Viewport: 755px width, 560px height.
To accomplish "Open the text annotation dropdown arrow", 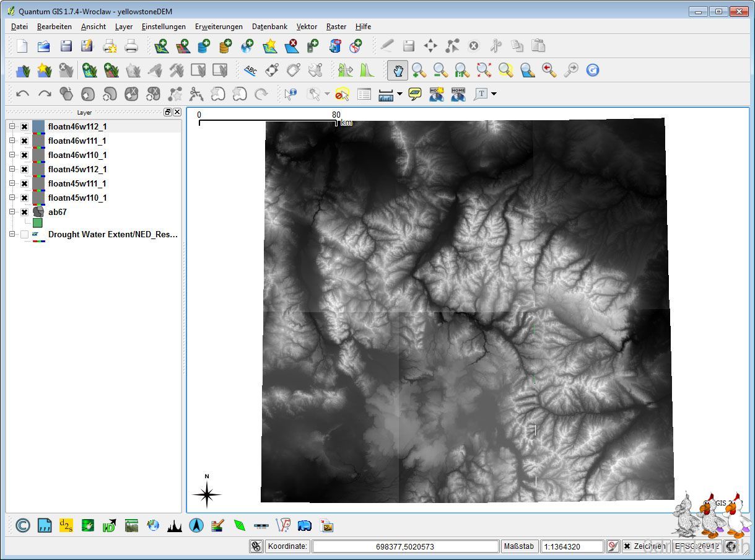I will click(494, 94).
